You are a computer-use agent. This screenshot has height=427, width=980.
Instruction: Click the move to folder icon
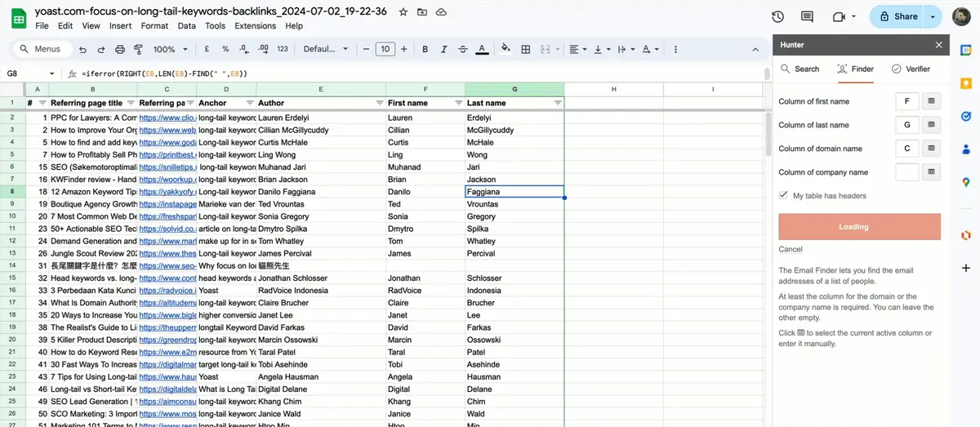[422, 12]
